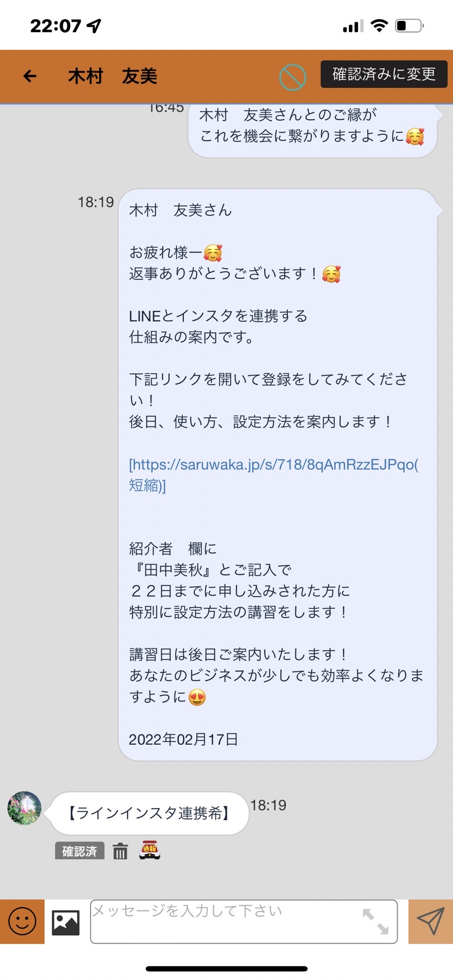Screen dimensions: 453x980
Task: Click the 確認済みに変更 button
Action: pos(384,74)
